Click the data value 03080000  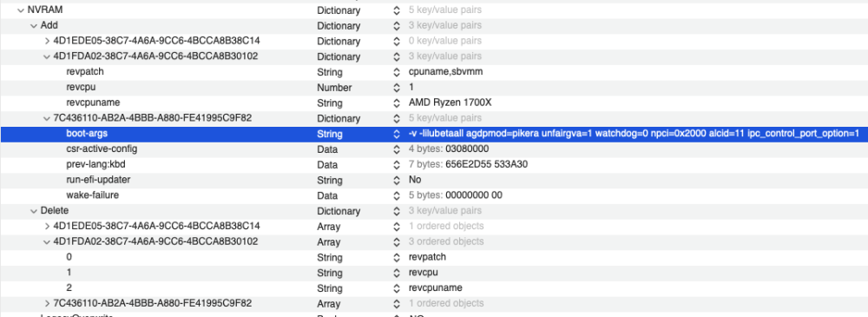point(467,149)
